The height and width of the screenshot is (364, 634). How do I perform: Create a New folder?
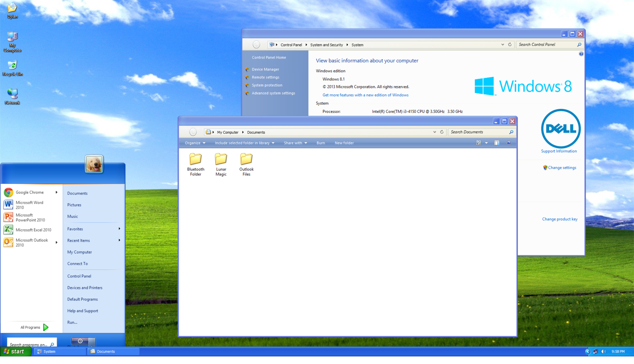pos(344,143)
